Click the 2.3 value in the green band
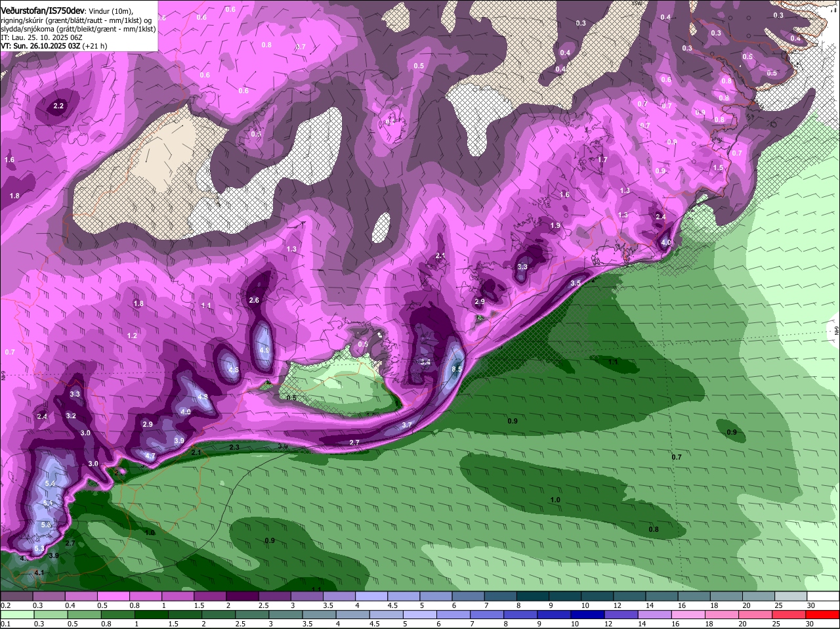Screen dimensions: 840x629 pyautogui.click(x=234, y=447)
